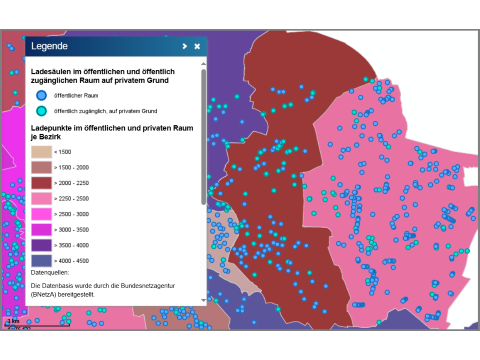The image size is (480, 360).
Task: Collapse the Legende panel with arrow icon
Action: pyautogui.click(x=185, y=46)
